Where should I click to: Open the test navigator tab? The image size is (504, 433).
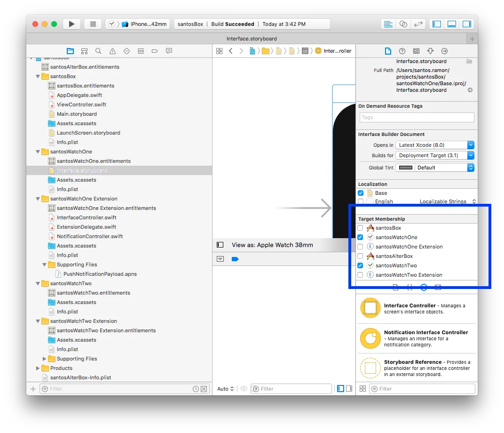pyautogui.click(x=126, y=51)
